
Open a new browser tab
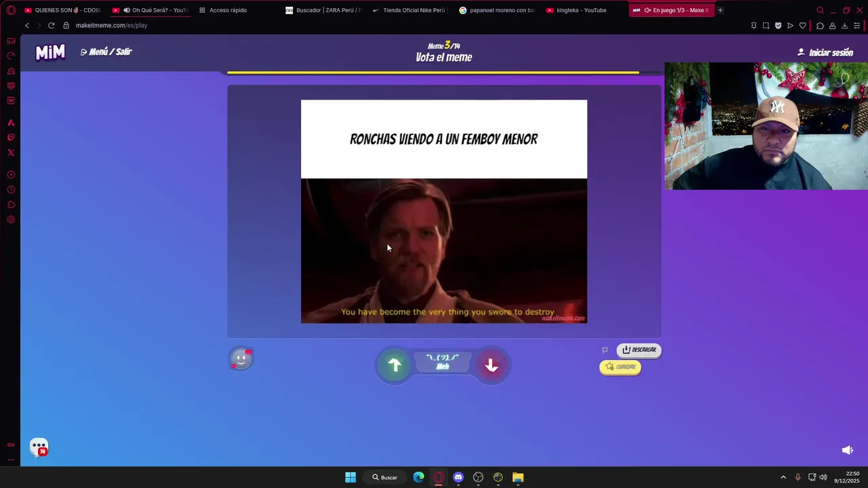pyautogui.click(x=720, y=10)
